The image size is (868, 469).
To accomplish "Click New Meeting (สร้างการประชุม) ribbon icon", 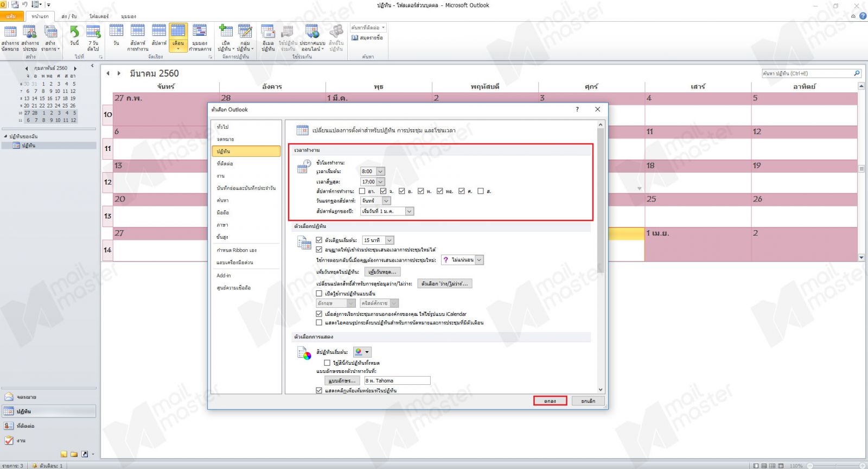I will coord(30,37).
